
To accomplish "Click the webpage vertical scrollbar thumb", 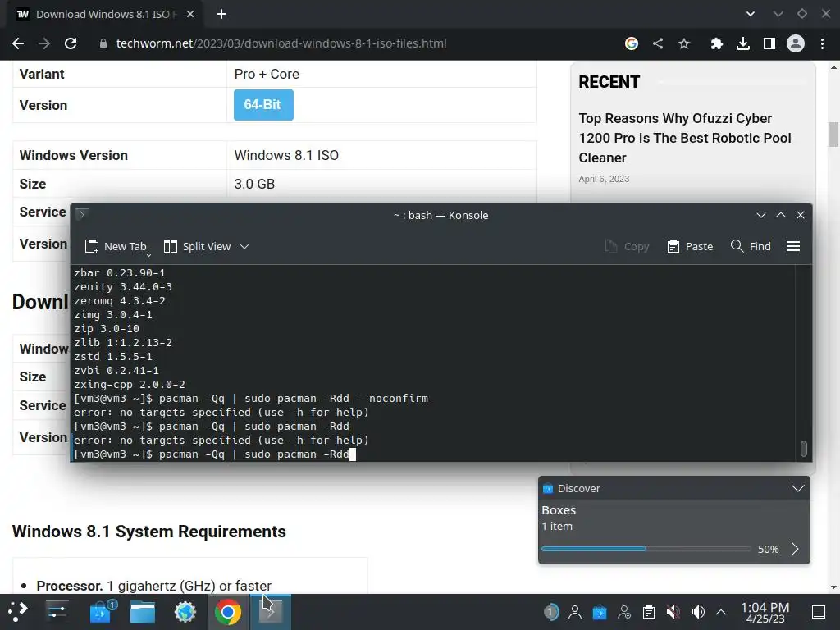I will coord(833,134).
